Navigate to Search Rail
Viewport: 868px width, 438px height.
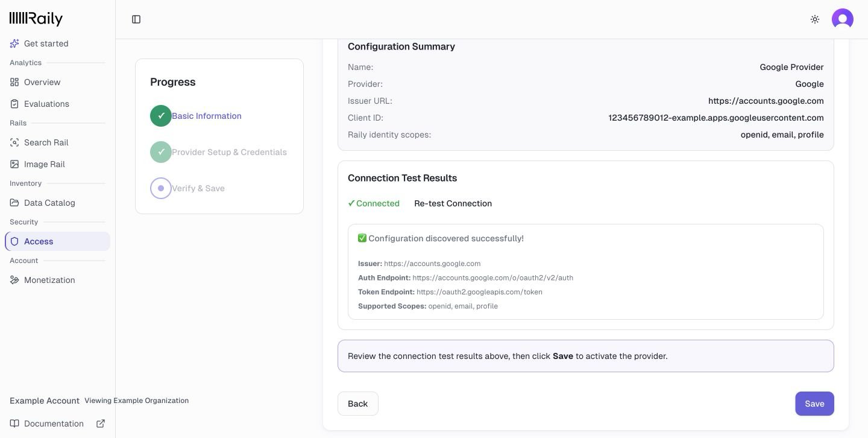(x=57, y=142)
